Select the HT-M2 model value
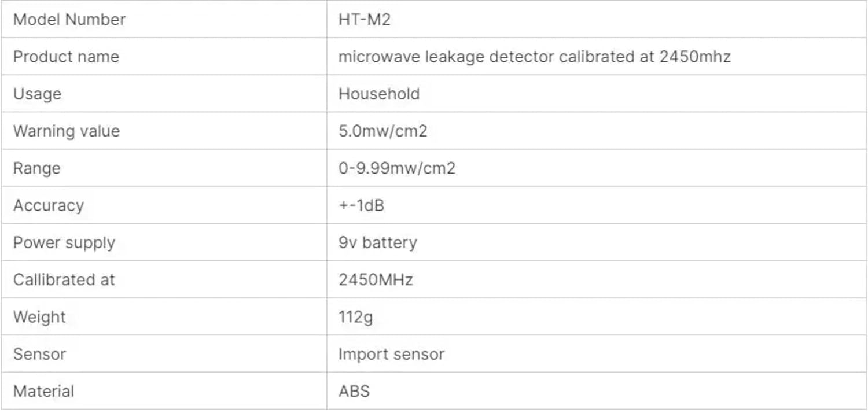This screenshot has height=413, width=868. (365, 20)
